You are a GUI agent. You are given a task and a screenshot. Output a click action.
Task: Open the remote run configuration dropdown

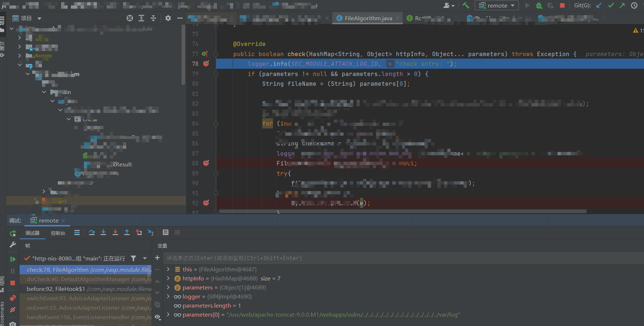pyautogui.click(x=496, y=5)
